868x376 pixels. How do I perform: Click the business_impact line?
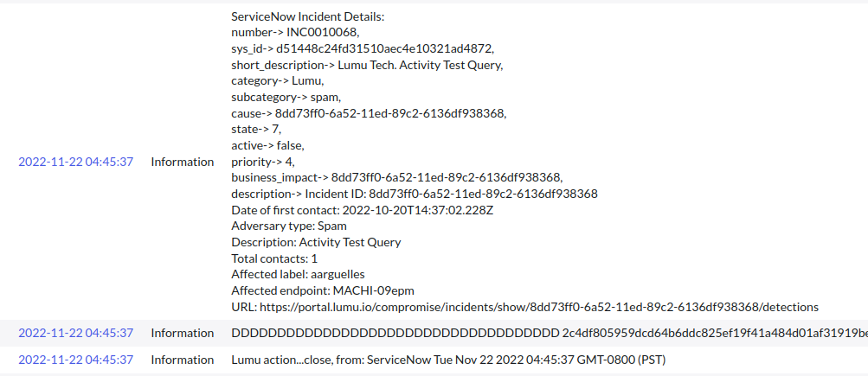coord(396,177)
